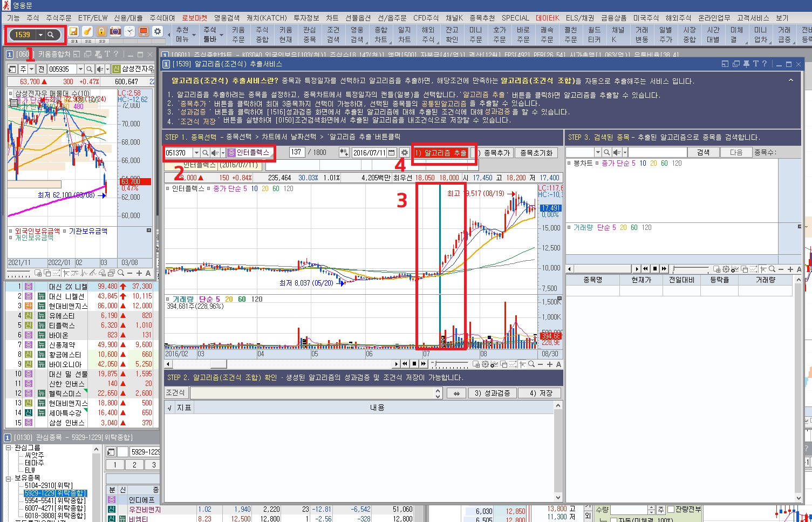
Task: Zoom in with plus icon under STEP 3 chart
Action: click(x=791, y=269)
